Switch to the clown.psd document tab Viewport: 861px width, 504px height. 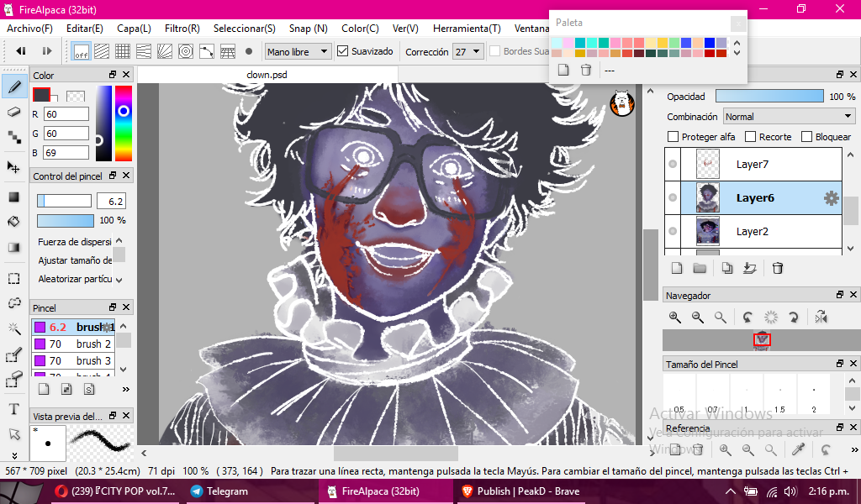point(267,75)
